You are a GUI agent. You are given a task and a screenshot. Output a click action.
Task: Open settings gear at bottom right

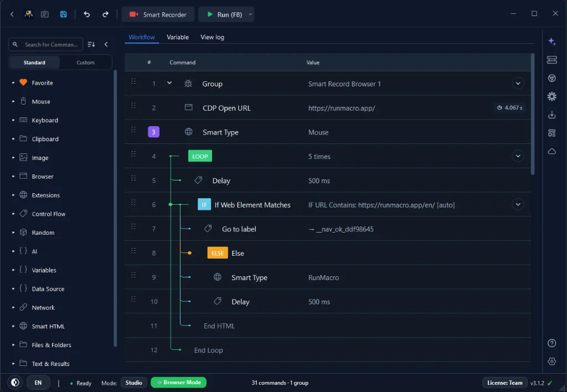click(552, 361)
